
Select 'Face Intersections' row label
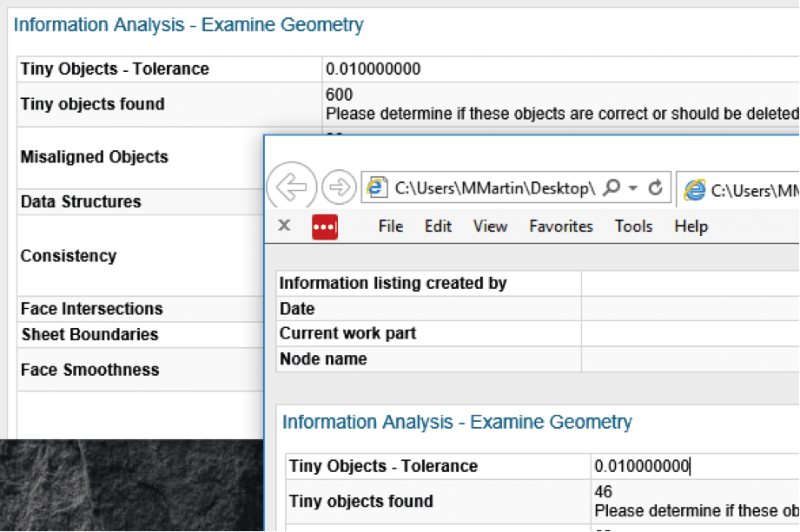pos(92,309)
